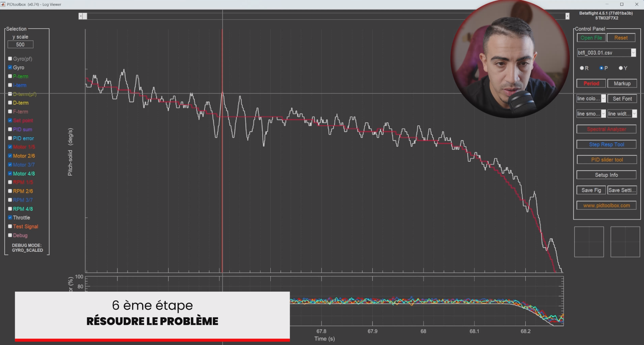Click the Open File button
The image size is (644, 345).
pyautogui.click(x=591, y=38)
